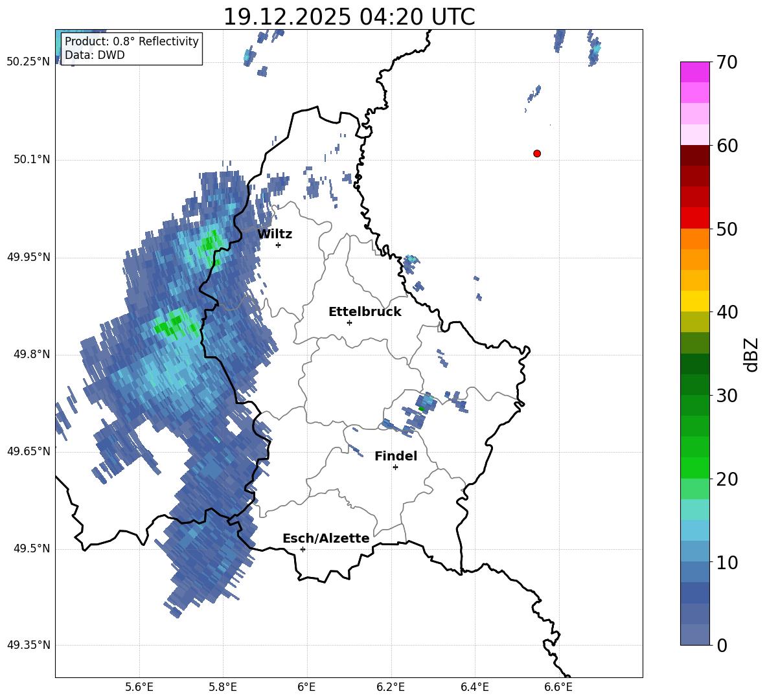Click the longitude label '5.8°E'
The height and width of the screenshot is (700, 767).
point(223,687)
